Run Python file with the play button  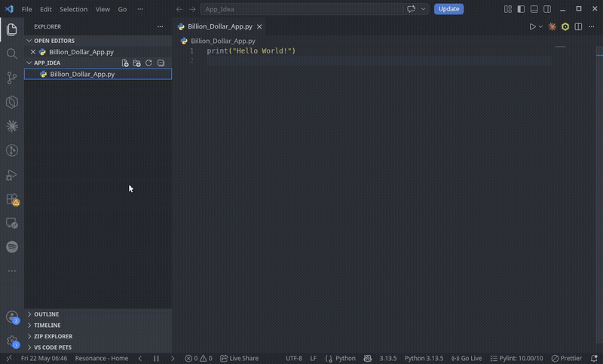532,26
